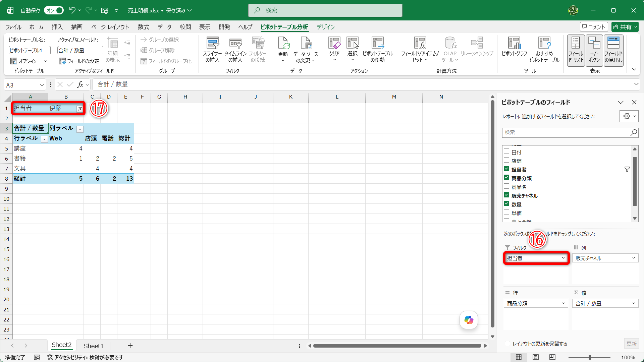This screenshot has height=362, width=644.
Task: Switch to the ホーム tab
Action: [x=36, y=27]
